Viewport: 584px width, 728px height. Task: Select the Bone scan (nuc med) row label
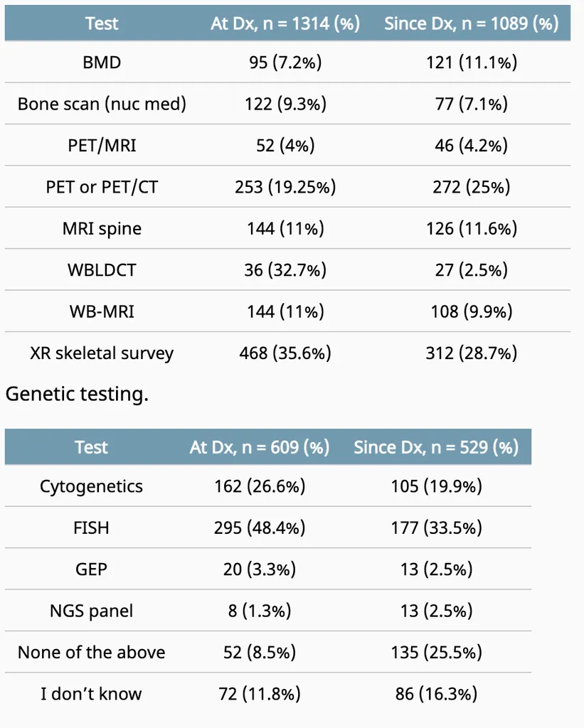(x=102, y=104)
